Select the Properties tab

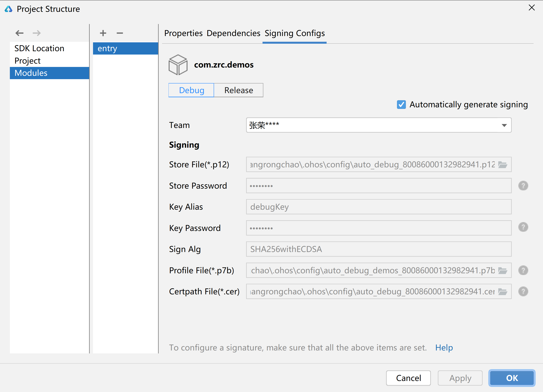tap(183, 33)
